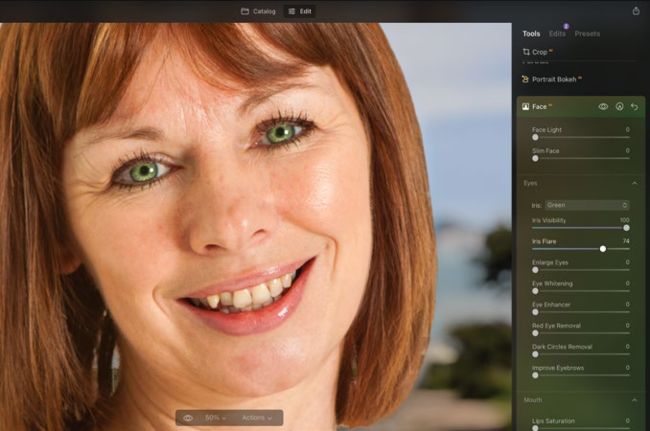Image resolution: width=650 pixels, height=431 pixels.
Task: Open the Portrait Bokeh tool icon
Action: tap(526, 78)
